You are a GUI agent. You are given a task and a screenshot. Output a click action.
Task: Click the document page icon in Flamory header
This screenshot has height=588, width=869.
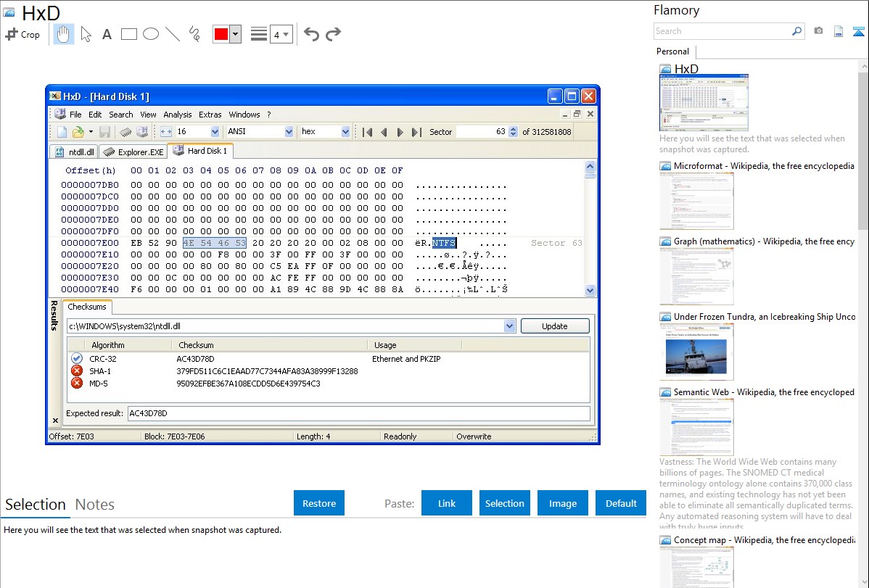[x=839, y=31]
